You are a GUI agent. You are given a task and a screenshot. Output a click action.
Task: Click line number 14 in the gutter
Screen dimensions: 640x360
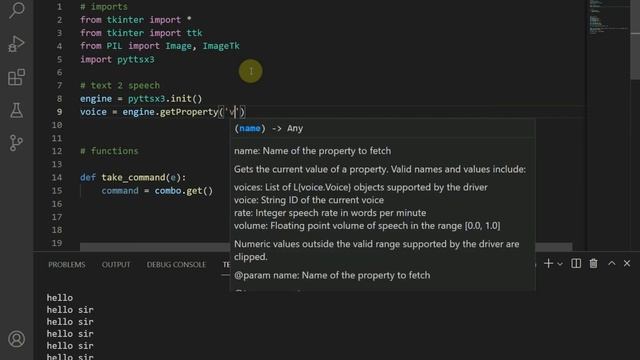[57, 177]
